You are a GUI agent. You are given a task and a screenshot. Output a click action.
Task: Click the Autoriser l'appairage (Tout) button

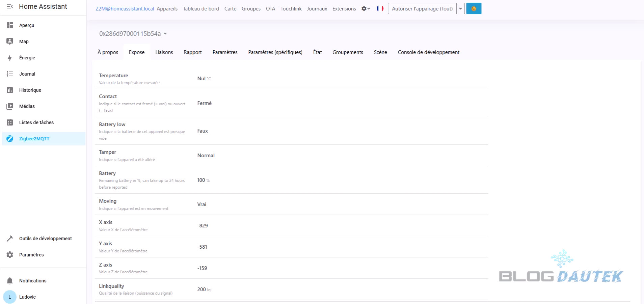pyautogui.click(x=422, y=8)
